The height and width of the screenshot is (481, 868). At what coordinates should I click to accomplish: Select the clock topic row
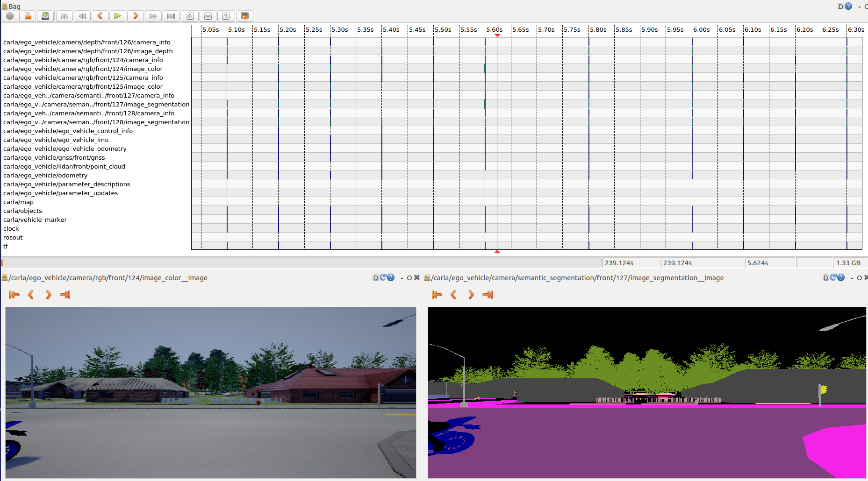[x=11, y=228]
